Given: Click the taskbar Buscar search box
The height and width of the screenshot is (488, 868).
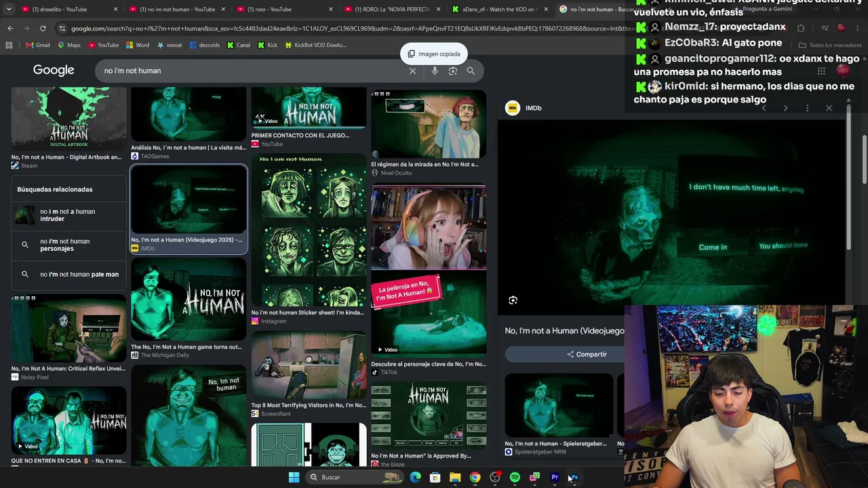Looking at the screenshot, I should click(x=354, y=477).
